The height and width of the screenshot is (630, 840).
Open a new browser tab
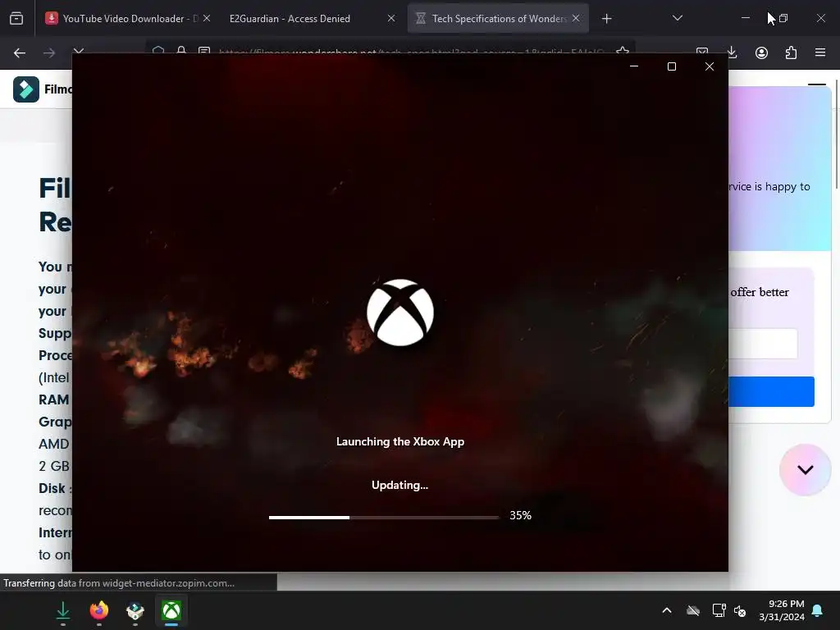point(606,19)
